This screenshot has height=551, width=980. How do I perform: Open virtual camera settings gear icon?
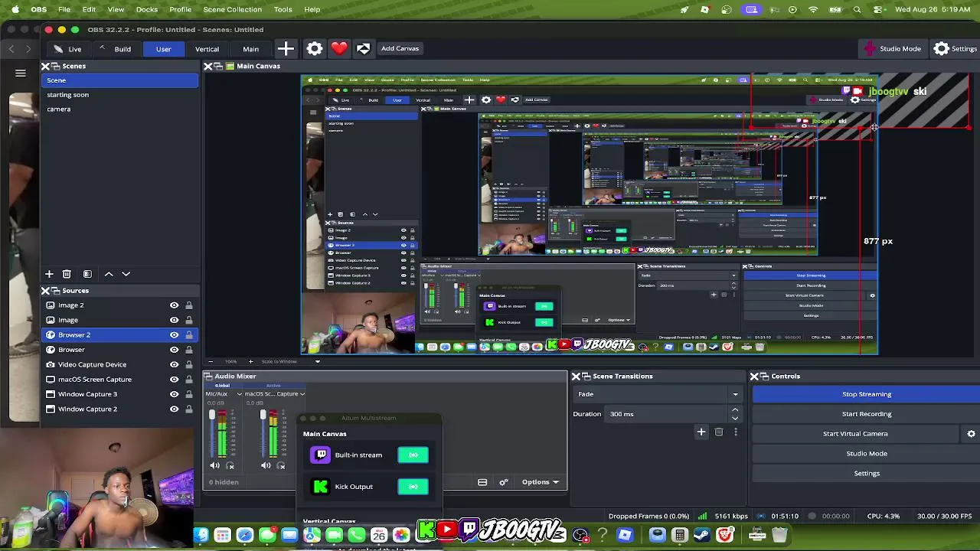coord(972,434)
